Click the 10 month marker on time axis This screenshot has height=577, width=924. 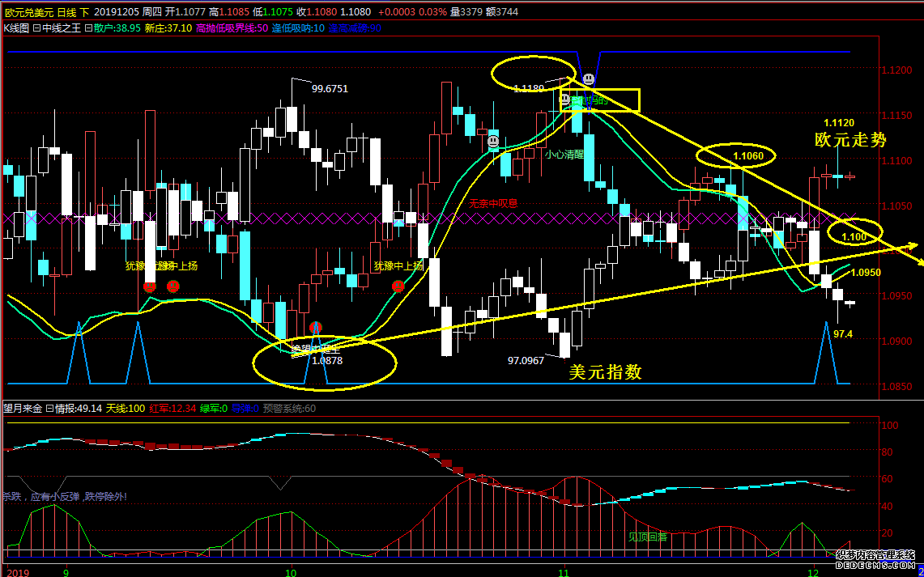pyautogui.click(x=292, y=571)
